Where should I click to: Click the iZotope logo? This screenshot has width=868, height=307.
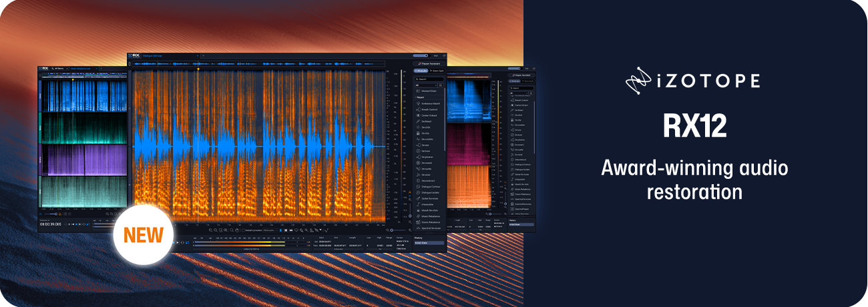[x=694, y=81]
